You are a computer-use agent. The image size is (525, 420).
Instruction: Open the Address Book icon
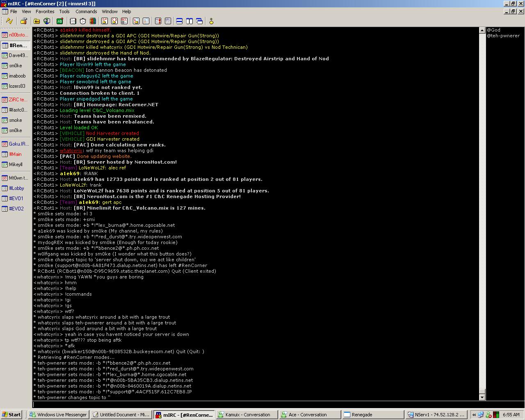(73, 21)
